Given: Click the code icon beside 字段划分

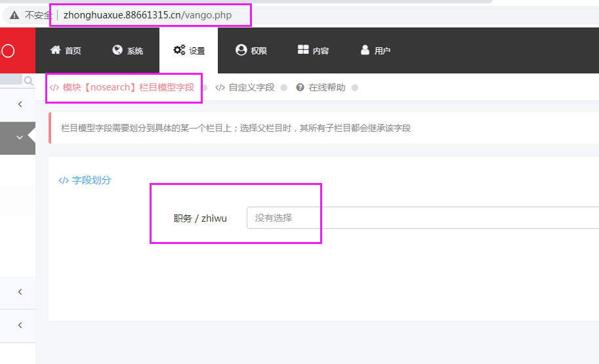Looking at the screenshot, I should point(64,180).
